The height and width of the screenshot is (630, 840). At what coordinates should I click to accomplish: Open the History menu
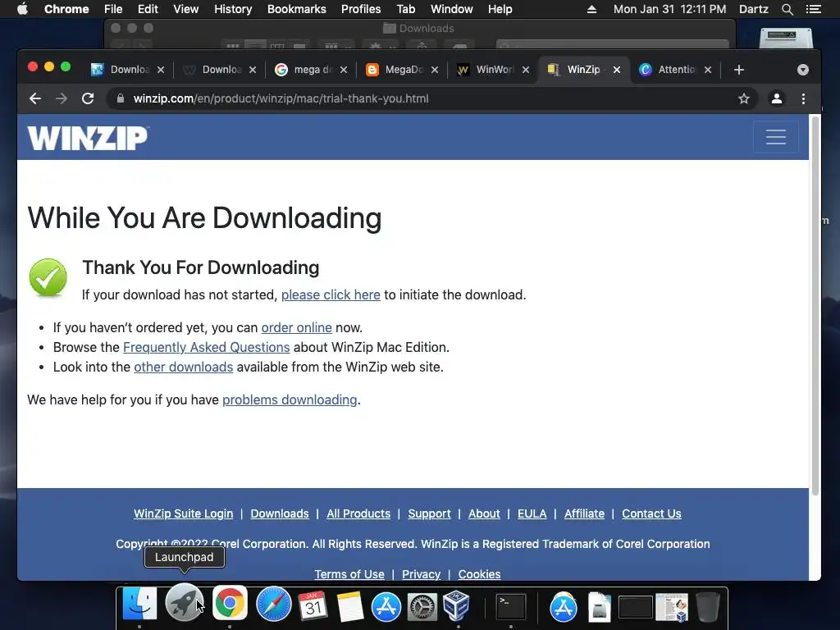233,9
